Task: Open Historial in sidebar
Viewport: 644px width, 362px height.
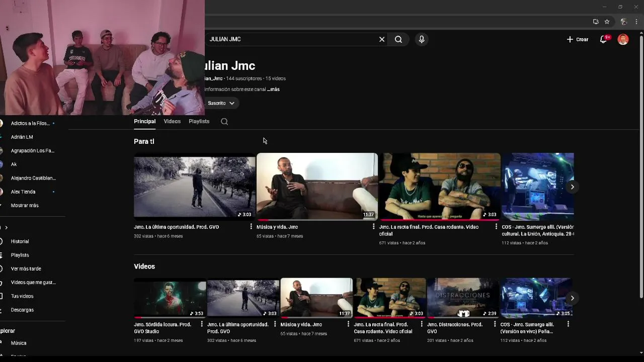Action: point(20,241)
